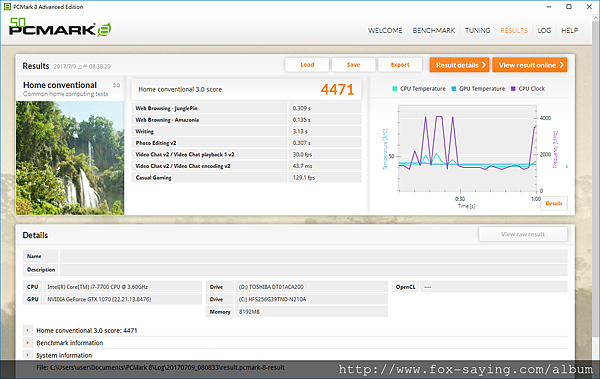Minimize the PCMark 8 window
The image size is (600, 379).
click(x=549, y=7)
